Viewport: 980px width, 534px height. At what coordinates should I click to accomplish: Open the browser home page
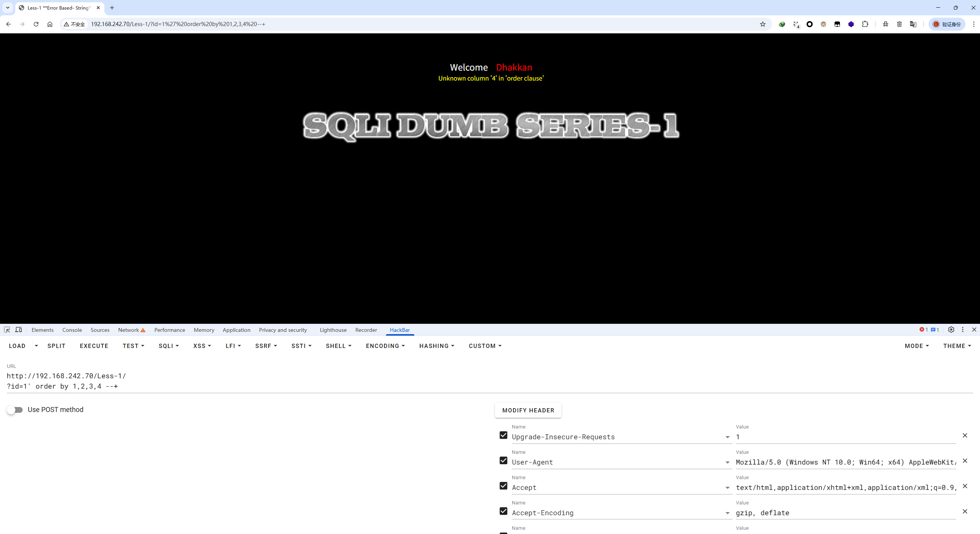click(x=50, y=24)
